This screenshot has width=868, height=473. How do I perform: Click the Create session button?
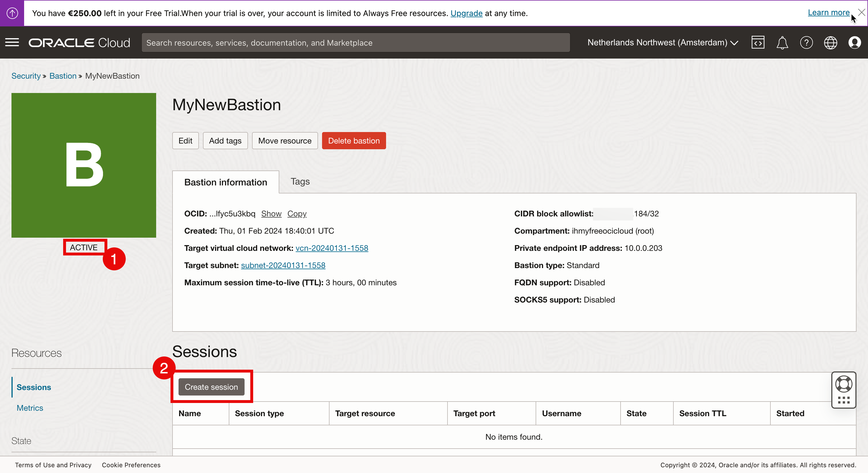point(211,387)
